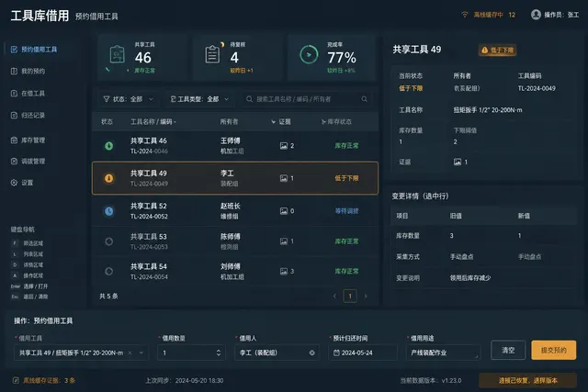Click 等待调拨 status of 共享工具 52
The height and width of the screenshot is (392, 588).
click(x=346, y=211)
